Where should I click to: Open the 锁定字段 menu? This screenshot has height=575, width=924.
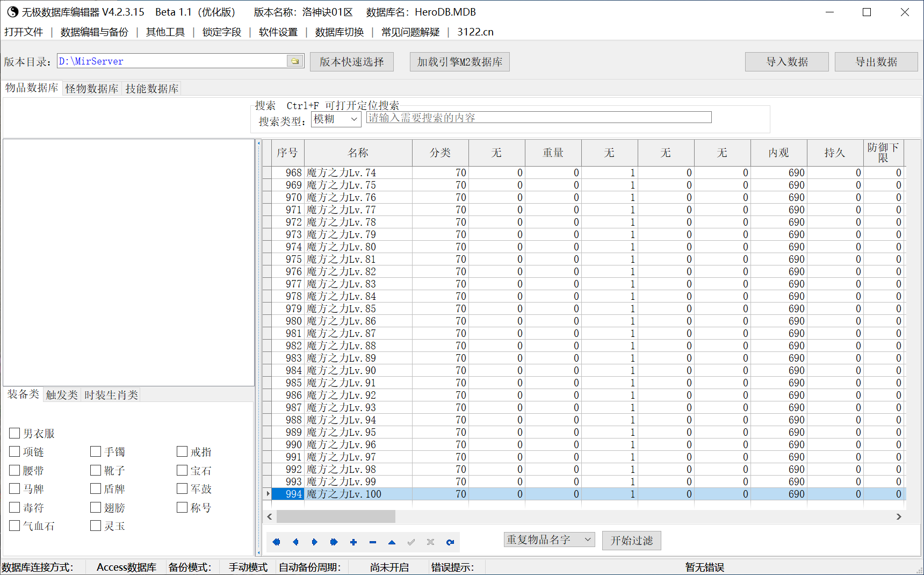(222, 32)
